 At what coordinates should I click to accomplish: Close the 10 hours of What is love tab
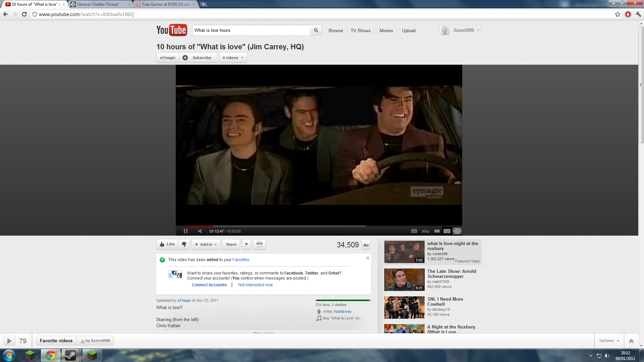[x=64, y=4]
